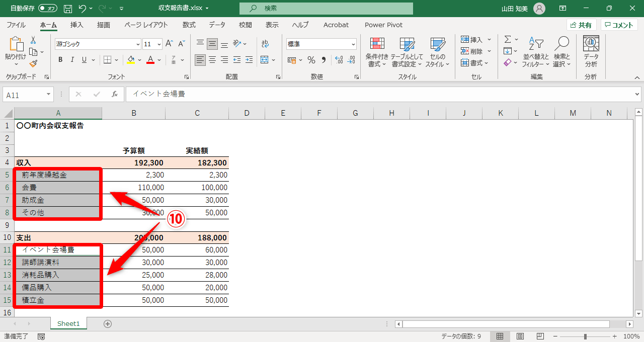Click the Format Painter brush icon
The height and width of the screenshot is (342, 644).
(33, 63)
